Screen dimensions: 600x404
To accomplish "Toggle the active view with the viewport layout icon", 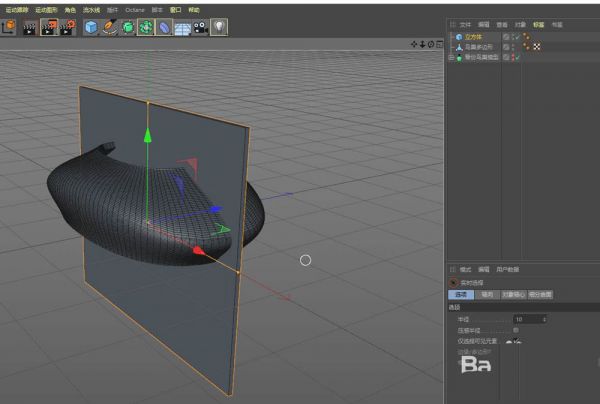I will [439, 44].
